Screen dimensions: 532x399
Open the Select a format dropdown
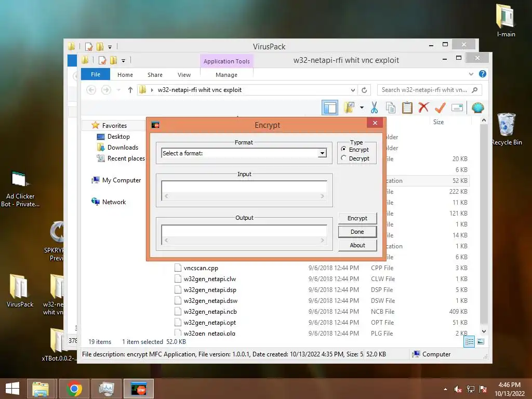tap(322, 153)
